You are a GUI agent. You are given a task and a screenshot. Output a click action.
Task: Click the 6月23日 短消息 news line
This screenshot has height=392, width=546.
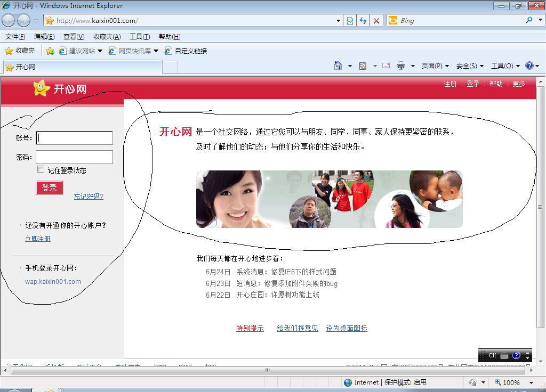pyautogui.click(x=271, y=283)
